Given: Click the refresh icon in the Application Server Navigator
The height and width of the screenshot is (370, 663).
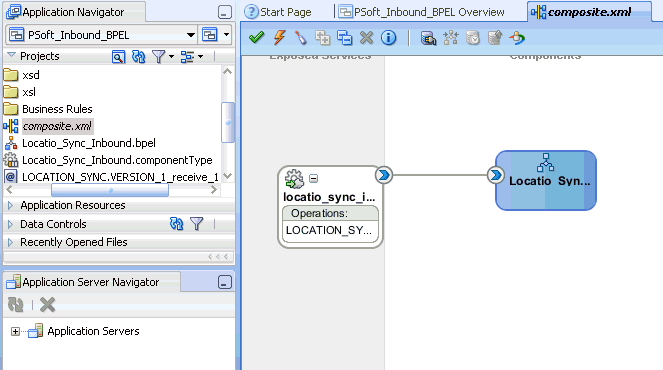Looking at the screenshot, I should 16,304.
